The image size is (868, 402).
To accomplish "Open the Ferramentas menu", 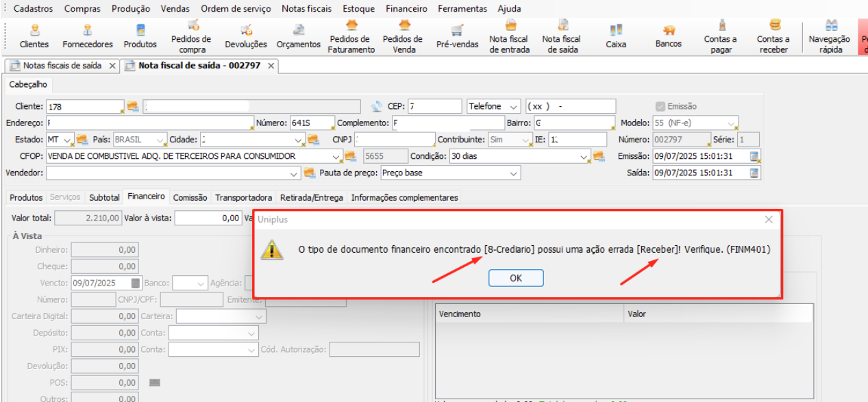I will coord(462,9).
